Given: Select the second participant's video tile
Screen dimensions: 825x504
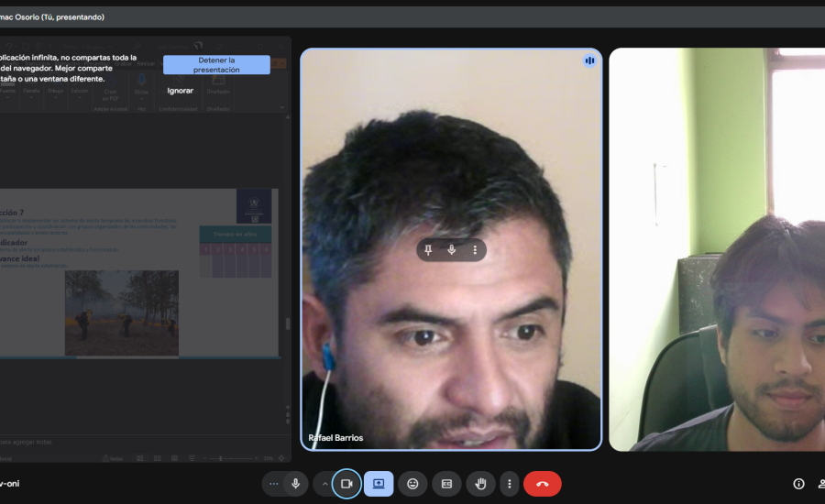Looking at the screenshot, I should click(x=717, y=249).
